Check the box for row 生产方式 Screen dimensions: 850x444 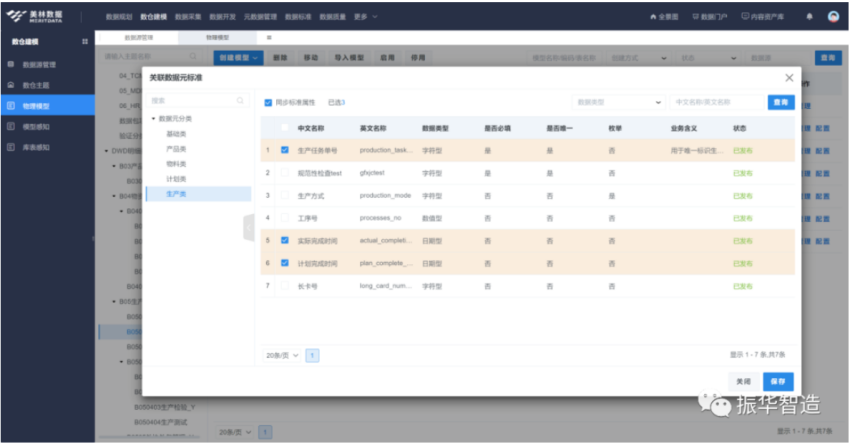(x=285, y=195)
